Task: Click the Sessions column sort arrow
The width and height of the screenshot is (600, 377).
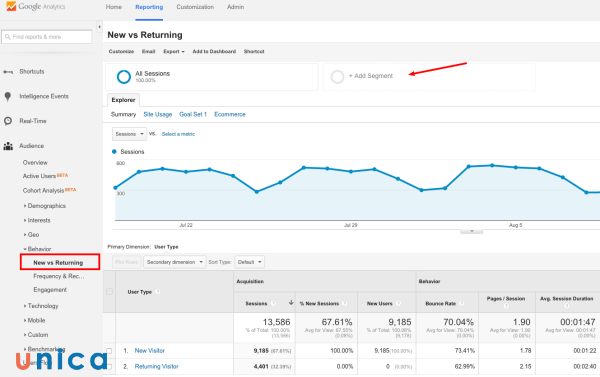Action: coord(291,303)
